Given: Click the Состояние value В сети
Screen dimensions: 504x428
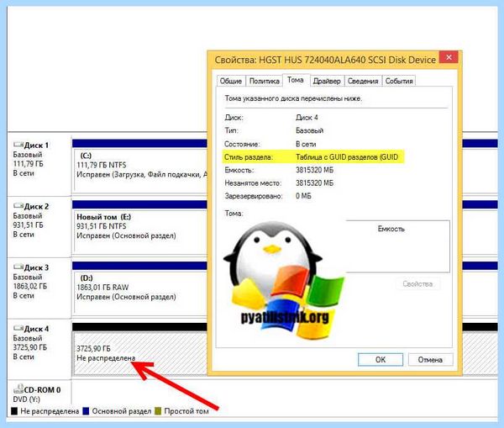Looking at the screenshot, I should point(306,144).
